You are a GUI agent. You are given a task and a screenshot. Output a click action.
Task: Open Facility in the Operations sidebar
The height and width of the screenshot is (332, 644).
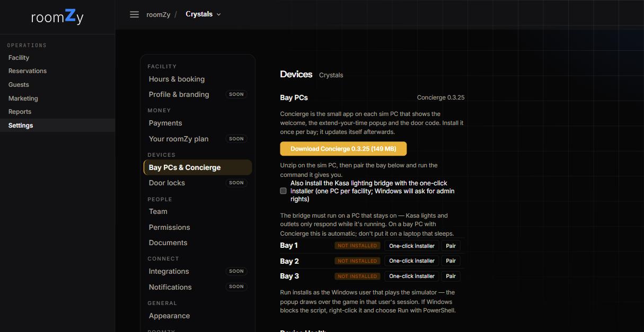[x=57, y=57]
